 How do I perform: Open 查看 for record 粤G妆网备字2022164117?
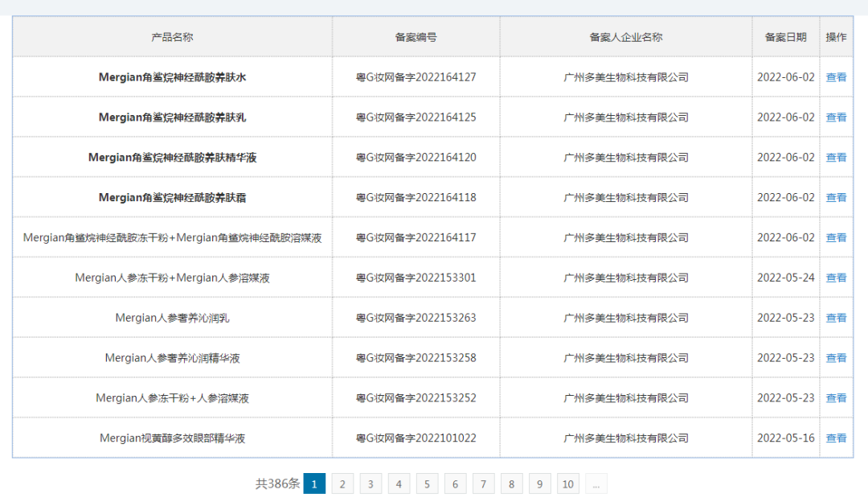[x=836, y=237]
